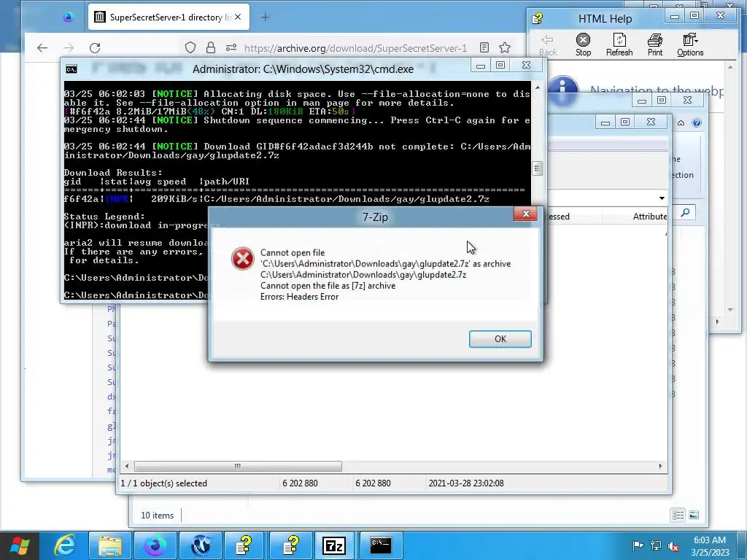Click the archive.org URL in address bar
This screenshot has height=560, width=747.
pos(355,48)
